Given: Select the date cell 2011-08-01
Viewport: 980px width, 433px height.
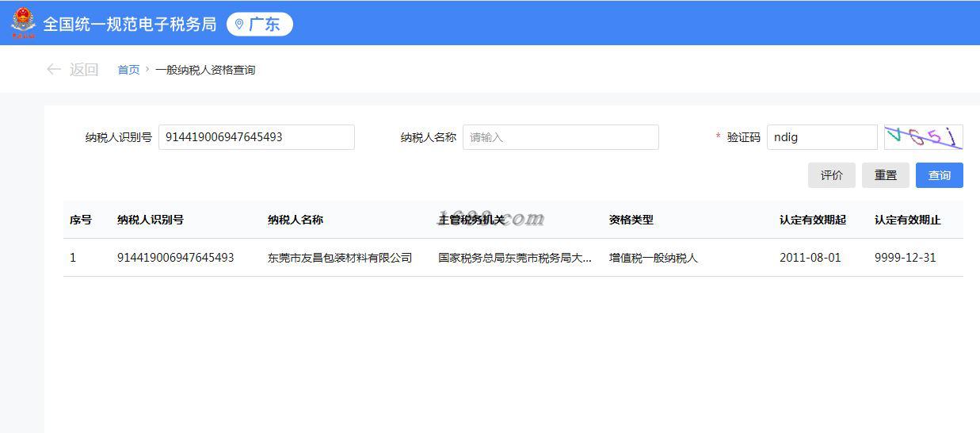Looking at the screenshot, I should click(810, 258).
